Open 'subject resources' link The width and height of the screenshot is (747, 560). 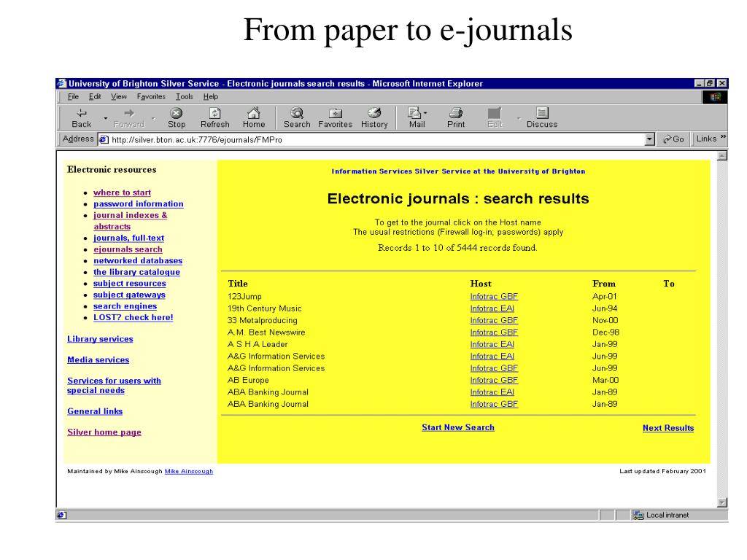pos(130,284)
